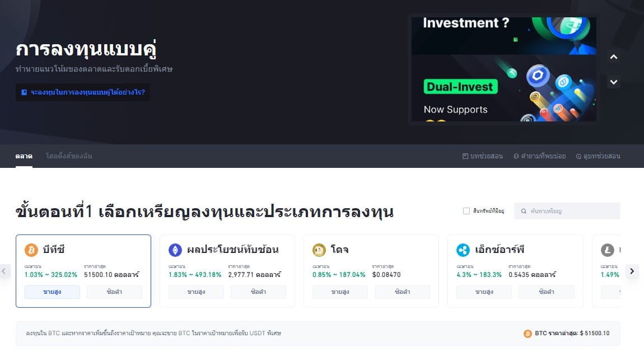The width and height of the screenshot is (644, 352).
Task: Click the up chevron beside the banner
Action: tap(613, 57)
